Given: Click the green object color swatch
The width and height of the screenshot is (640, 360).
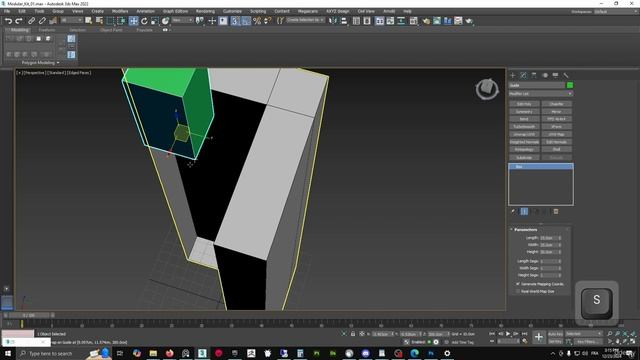Looking at the screenshot, I should click(570, 85).
